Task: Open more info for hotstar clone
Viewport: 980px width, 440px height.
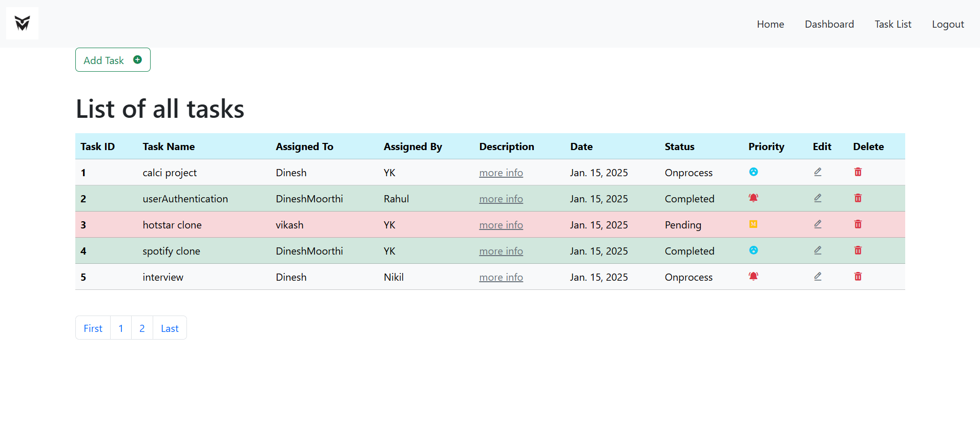Action: 501,225
